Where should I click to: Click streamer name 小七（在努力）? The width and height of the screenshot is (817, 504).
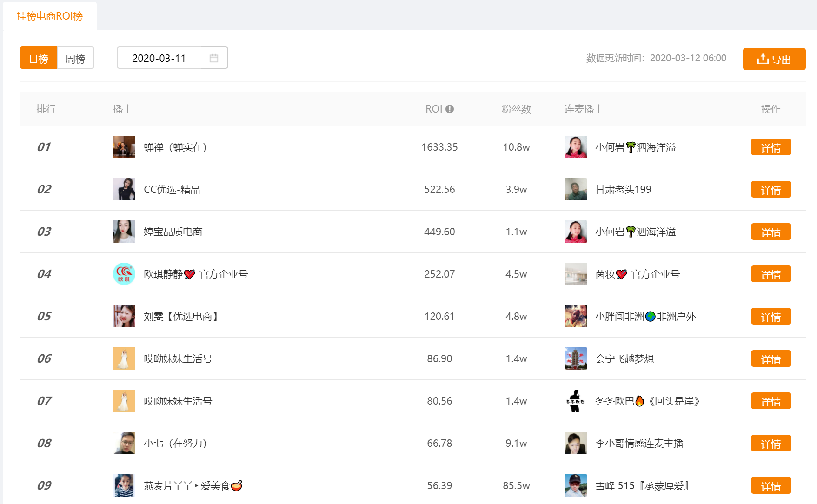pos(175,444)
